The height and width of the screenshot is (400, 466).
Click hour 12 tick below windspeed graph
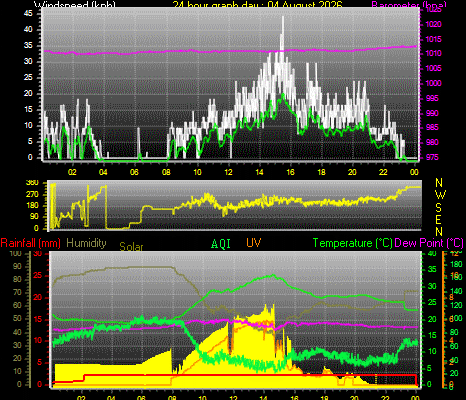(228, 172)
